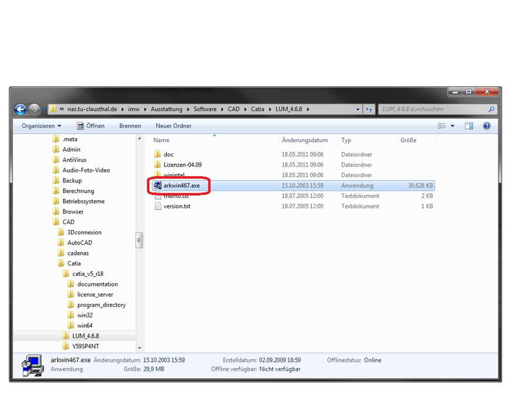Viewport: 532px width, 399px height.
Task: Click the refresh icon beside the address bar
Action: tap(369, 109)
